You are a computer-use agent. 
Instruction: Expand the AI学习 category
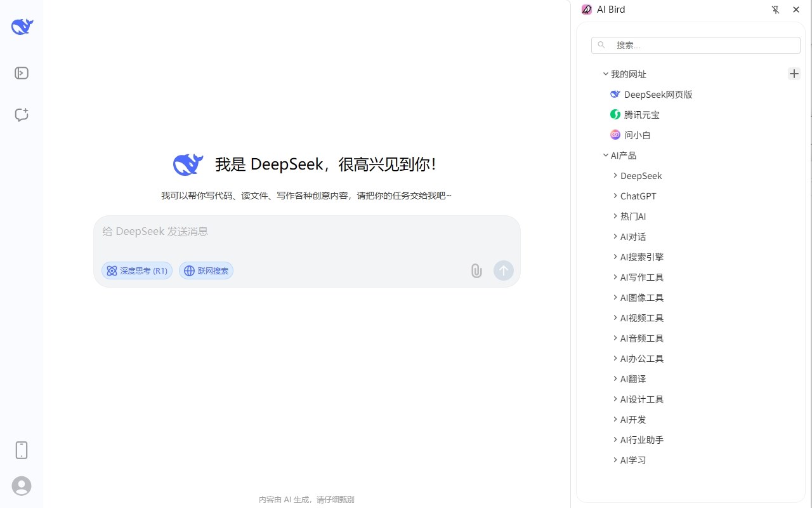615,460
